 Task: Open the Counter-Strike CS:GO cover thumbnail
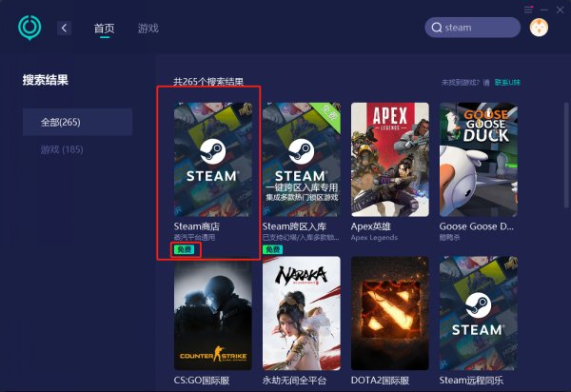click(x=213, y=313)
